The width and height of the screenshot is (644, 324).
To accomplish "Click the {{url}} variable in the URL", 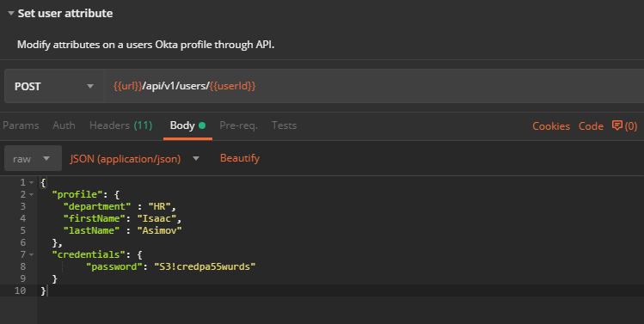I will click(128, 86).
